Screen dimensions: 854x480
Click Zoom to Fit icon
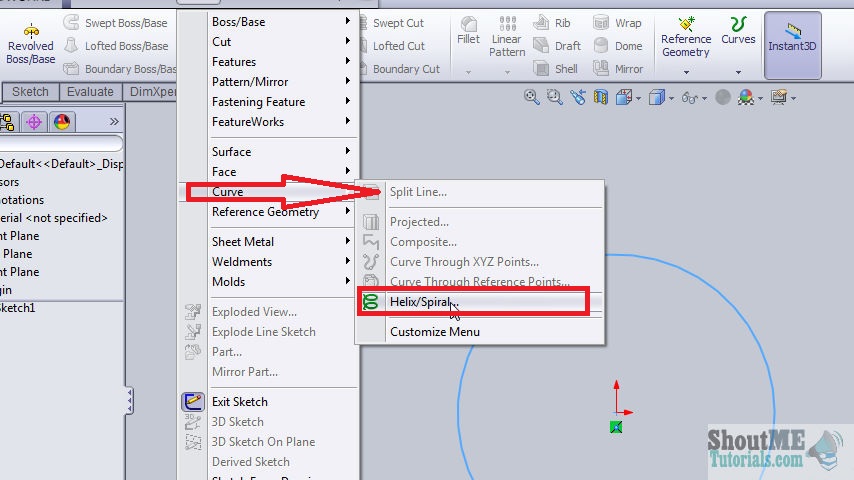[532, 98]
